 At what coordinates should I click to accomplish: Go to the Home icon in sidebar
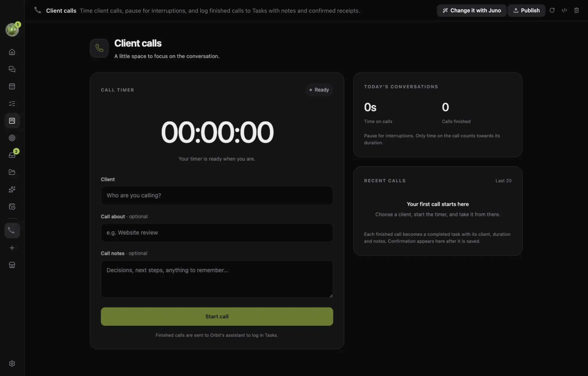click(x=12, y=52)
